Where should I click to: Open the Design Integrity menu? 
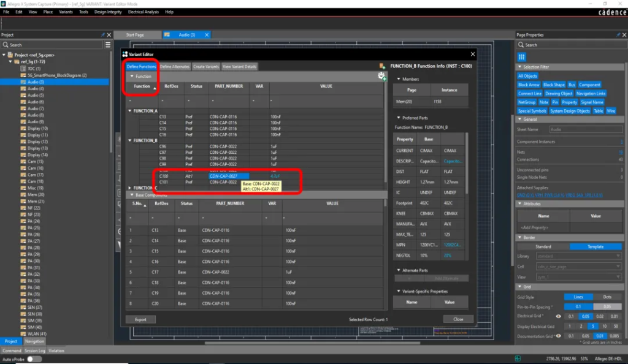tap(108, 12)
